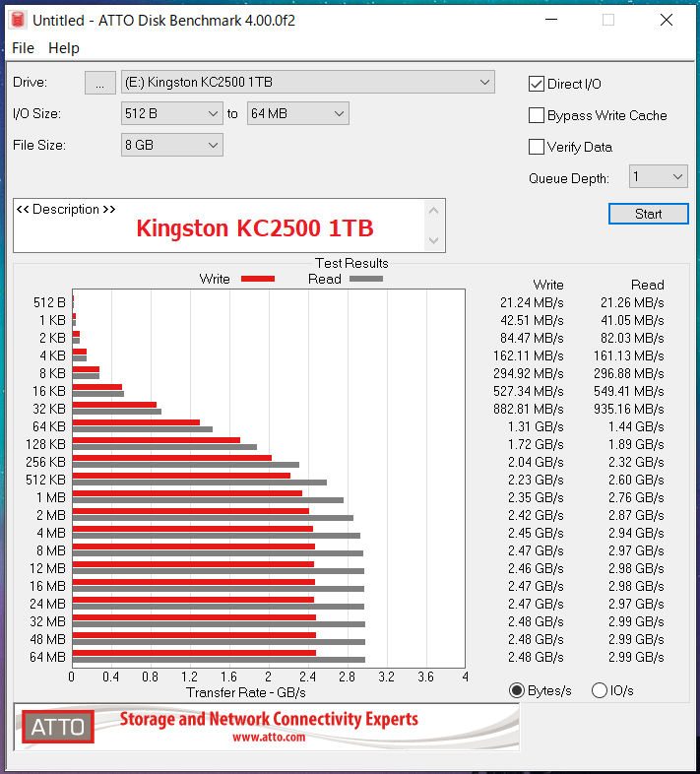Click the 64 MB write value 2.48 GB/s
The image size is (700, 774).
coord(536,657)
